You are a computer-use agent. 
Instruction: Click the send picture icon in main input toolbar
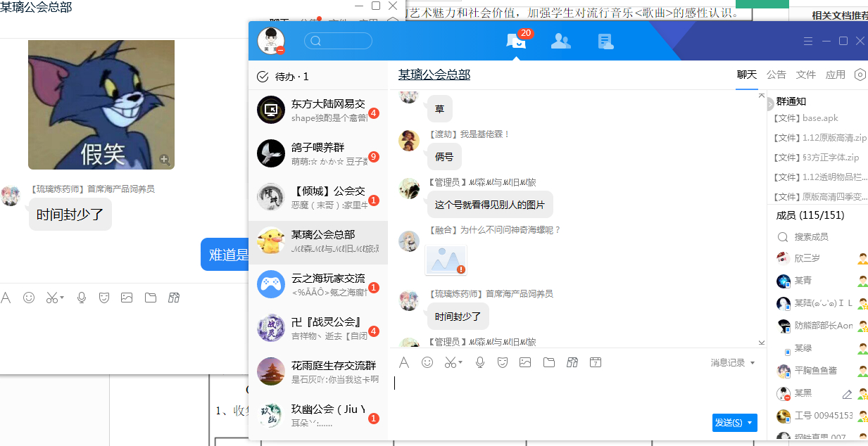point(525,363)
